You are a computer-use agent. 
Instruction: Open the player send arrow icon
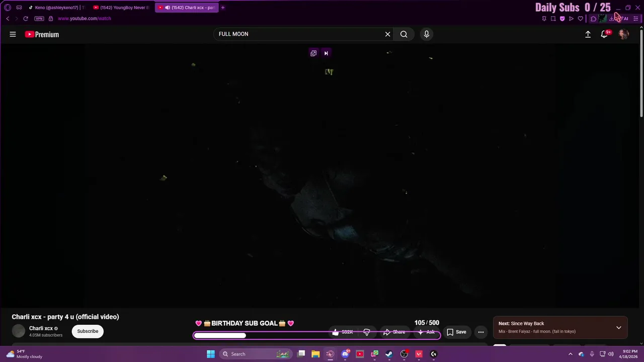[x=571, y=19]
